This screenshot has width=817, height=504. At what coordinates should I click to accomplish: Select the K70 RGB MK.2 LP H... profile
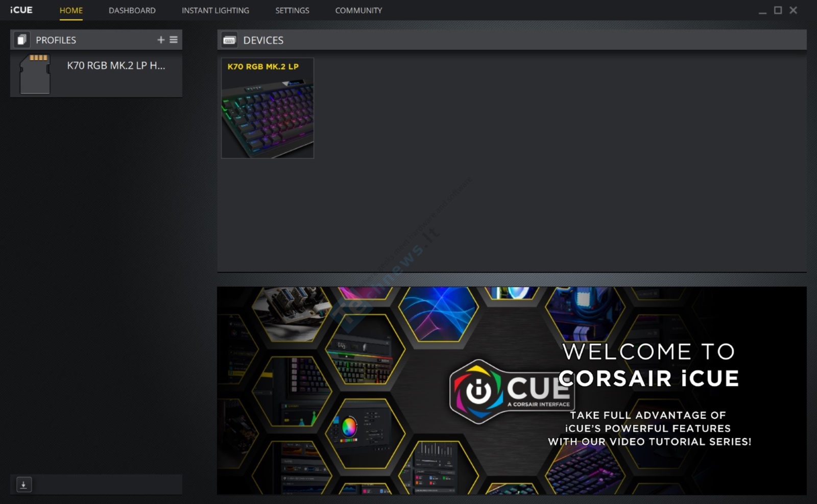(96, 74)
